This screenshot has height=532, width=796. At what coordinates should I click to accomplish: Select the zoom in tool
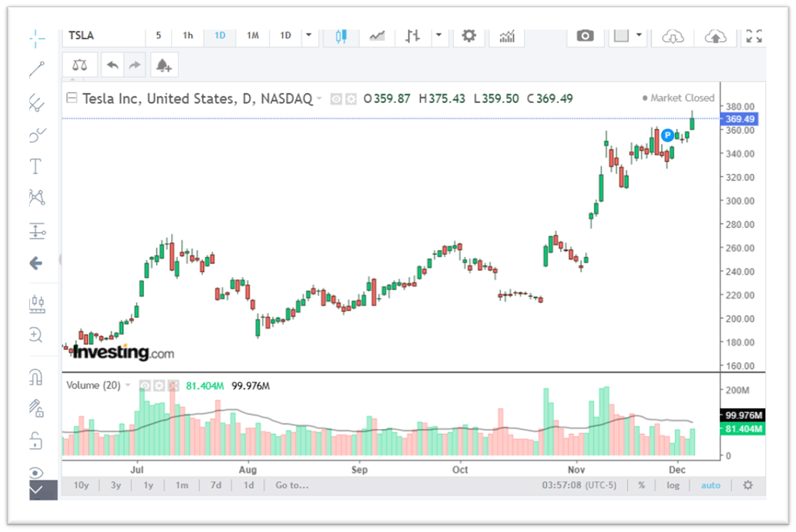point(36,335)
